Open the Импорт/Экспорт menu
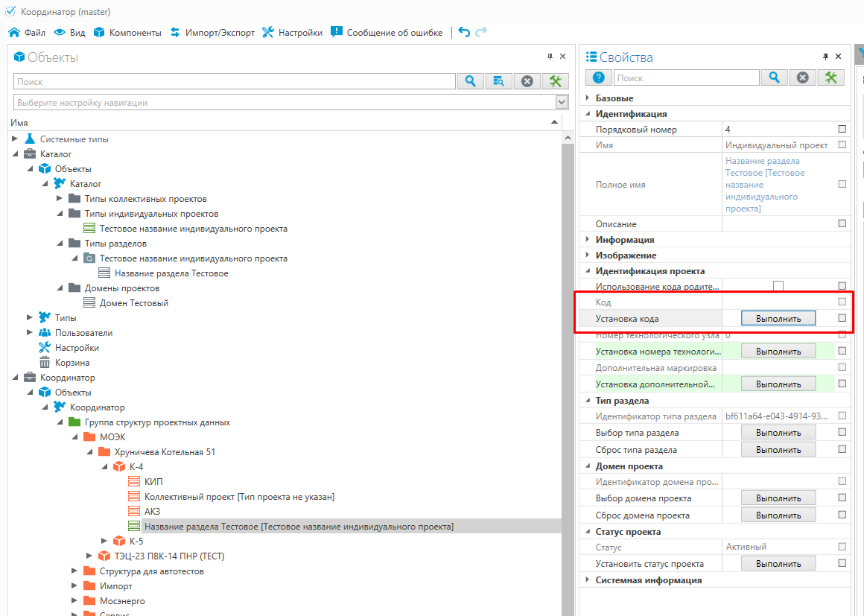 coord(212,33)
